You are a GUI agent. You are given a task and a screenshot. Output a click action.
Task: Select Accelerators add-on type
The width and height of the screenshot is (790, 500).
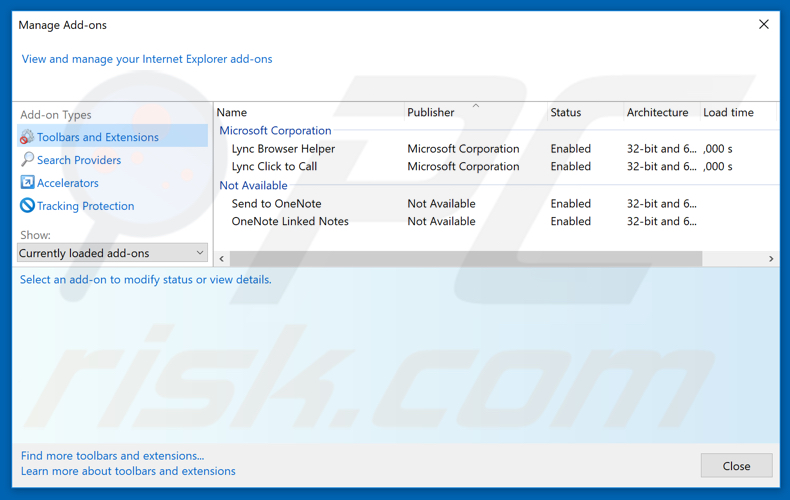coord(68,183)
